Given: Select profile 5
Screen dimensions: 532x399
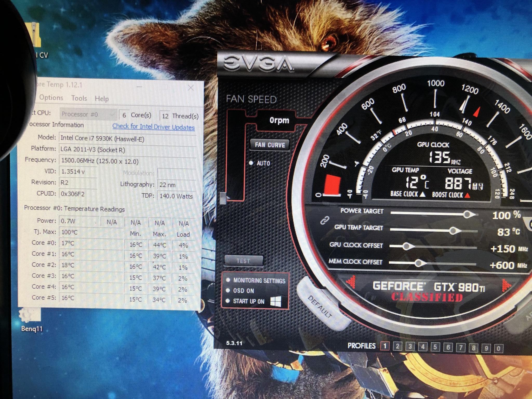Looking at the screenshot, I should [x=435, y=347].
